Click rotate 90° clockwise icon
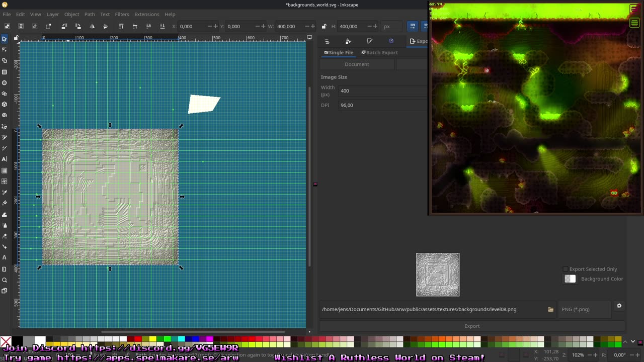This screenshot has height=362, width=644. pyautogui.click(x=78, y=26)
